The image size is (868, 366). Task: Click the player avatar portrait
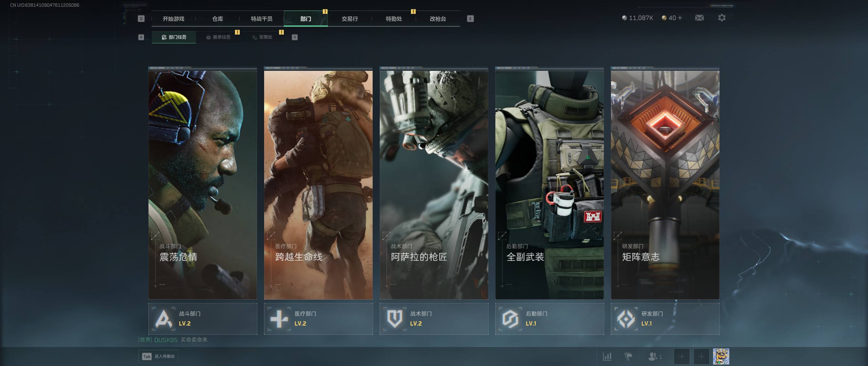pos(721,357)
